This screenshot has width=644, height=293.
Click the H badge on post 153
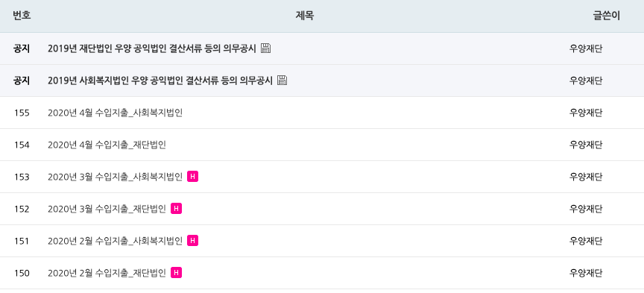tap(192, 177)
